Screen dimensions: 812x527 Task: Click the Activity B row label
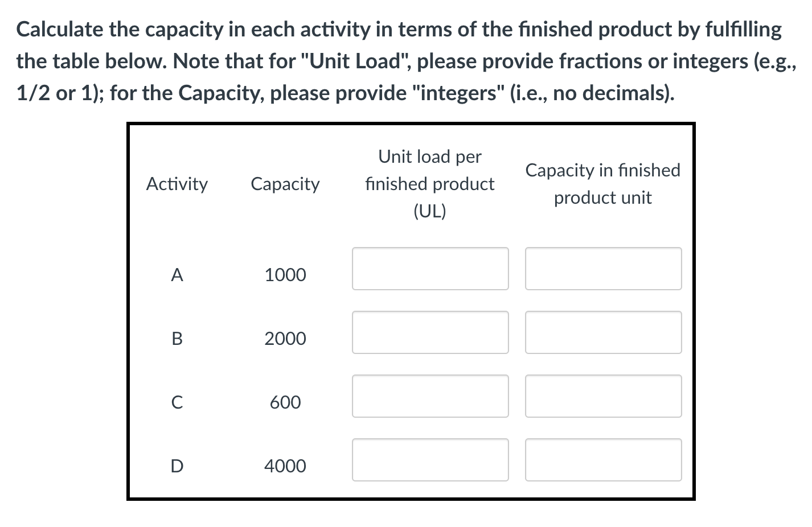coord(177,338)
